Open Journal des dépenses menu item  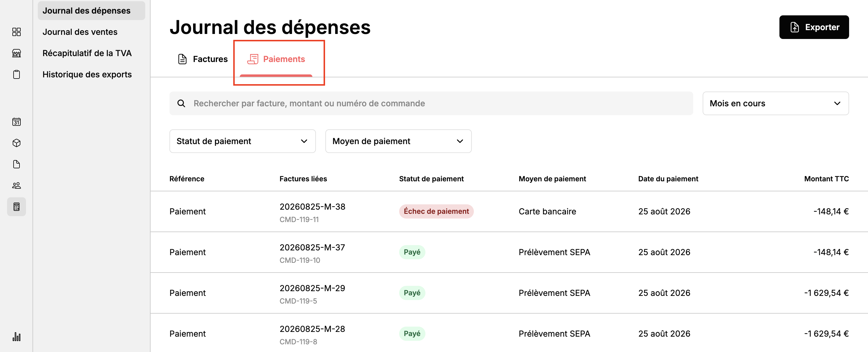coord(91,10)
